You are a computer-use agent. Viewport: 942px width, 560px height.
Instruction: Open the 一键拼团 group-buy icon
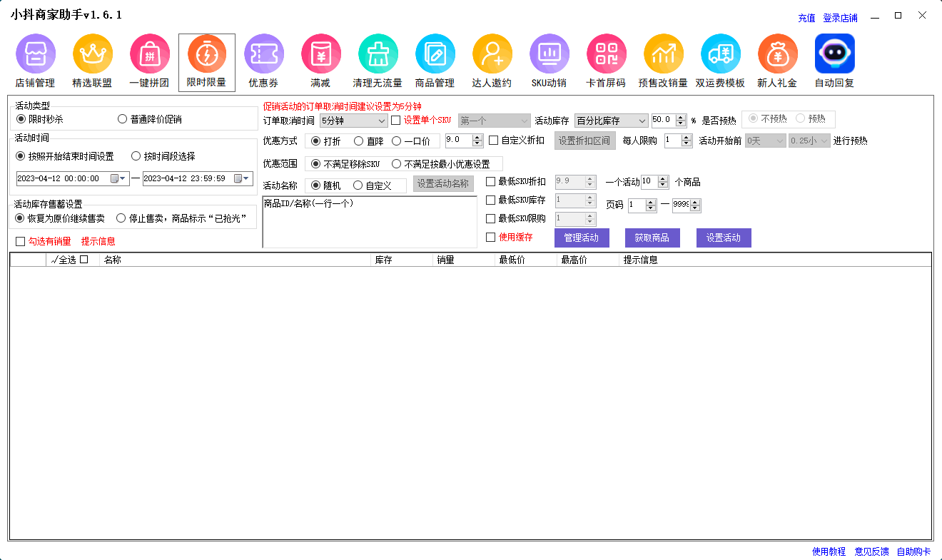click(x=149, y=54)
